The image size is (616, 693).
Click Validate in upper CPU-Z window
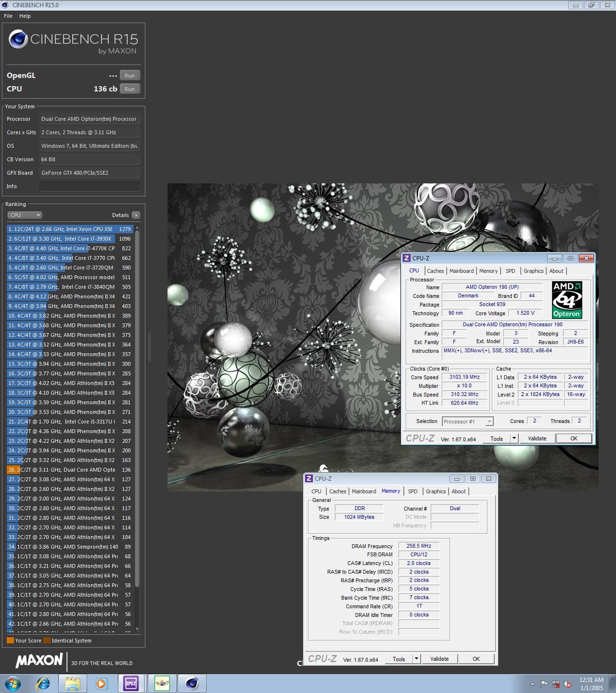tap(537, 438)
